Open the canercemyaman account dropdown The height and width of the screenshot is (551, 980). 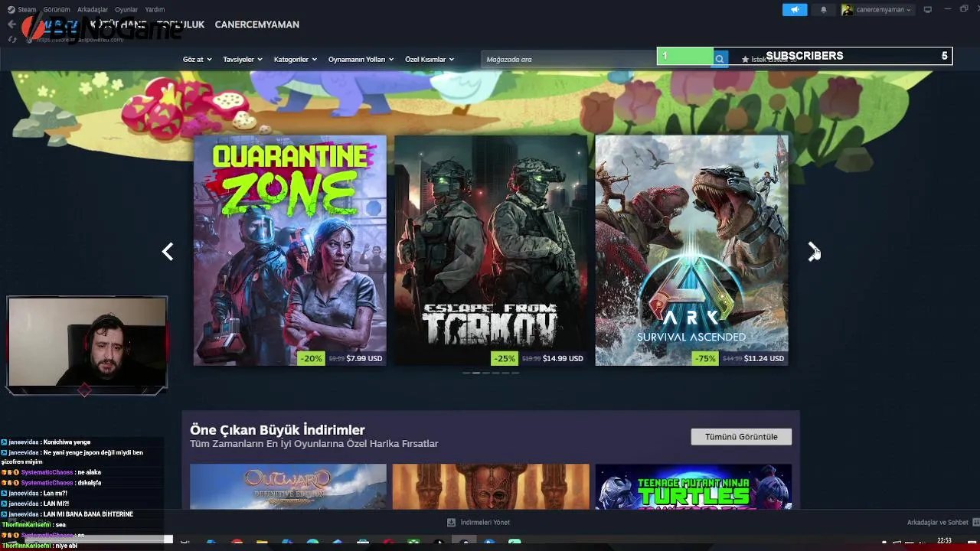(x=883, y=10)
